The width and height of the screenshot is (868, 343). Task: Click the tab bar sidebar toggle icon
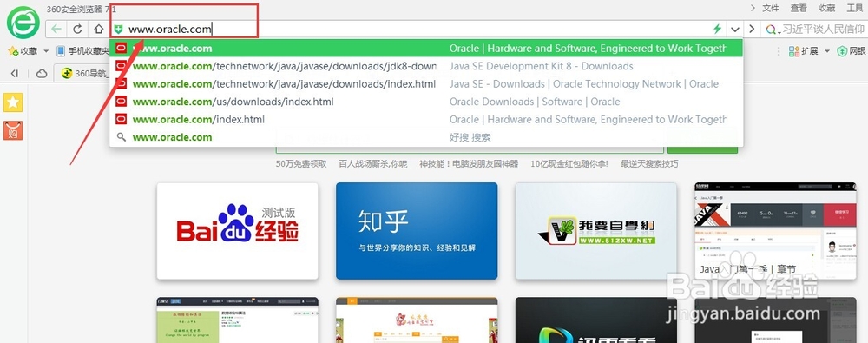click(15, 73)
